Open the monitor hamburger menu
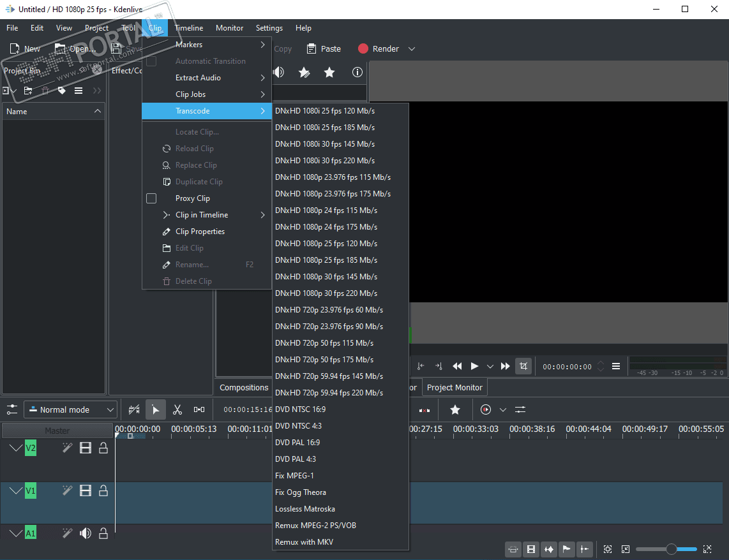 616,366
